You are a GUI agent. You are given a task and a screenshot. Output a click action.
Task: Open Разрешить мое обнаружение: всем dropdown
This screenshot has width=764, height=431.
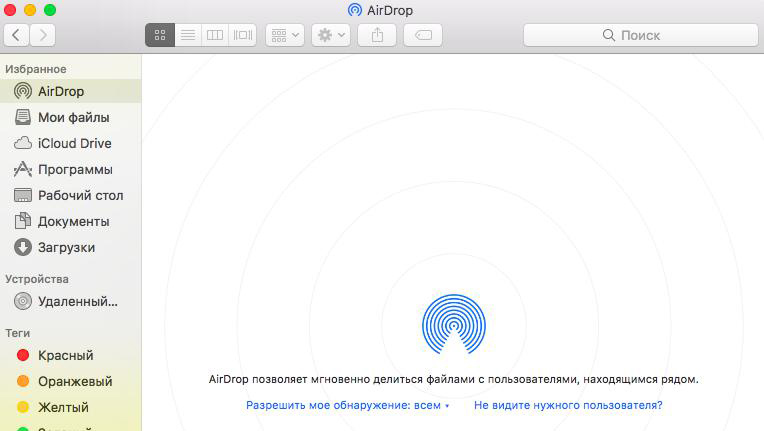pyautogui.click(x=347, y=405)
